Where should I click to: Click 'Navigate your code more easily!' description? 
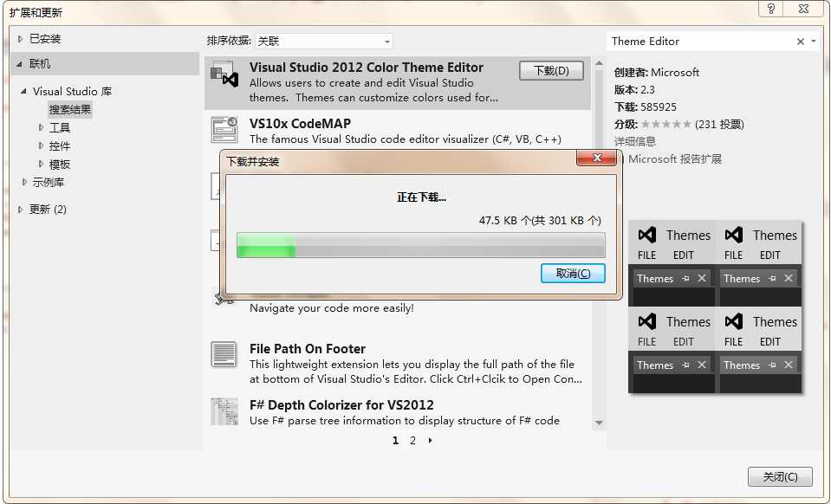(332, 308)
